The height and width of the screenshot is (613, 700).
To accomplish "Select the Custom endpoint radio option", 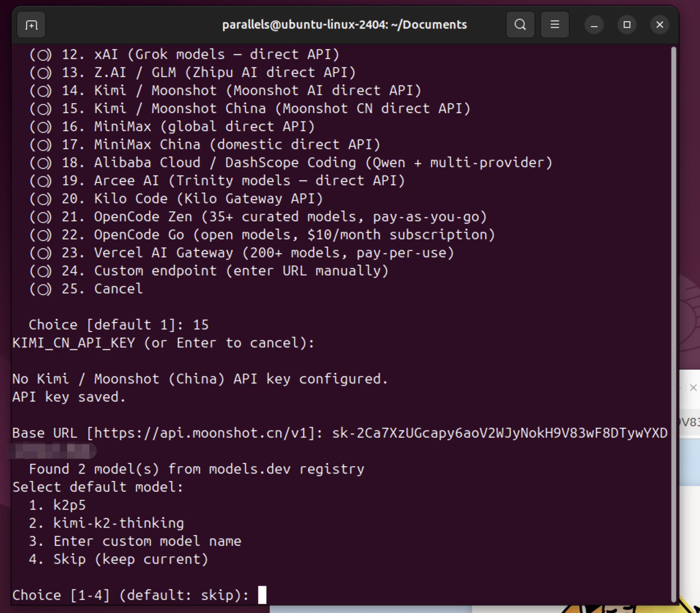I will coord(41,271).
